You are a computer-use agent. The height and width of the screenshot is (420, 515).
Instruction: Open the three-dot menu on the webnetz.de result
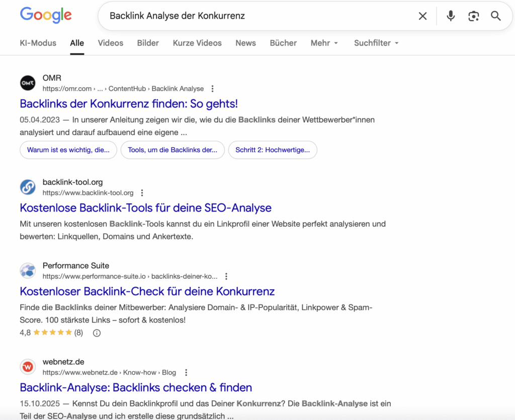pyautogui.click(x=186, y=372)
